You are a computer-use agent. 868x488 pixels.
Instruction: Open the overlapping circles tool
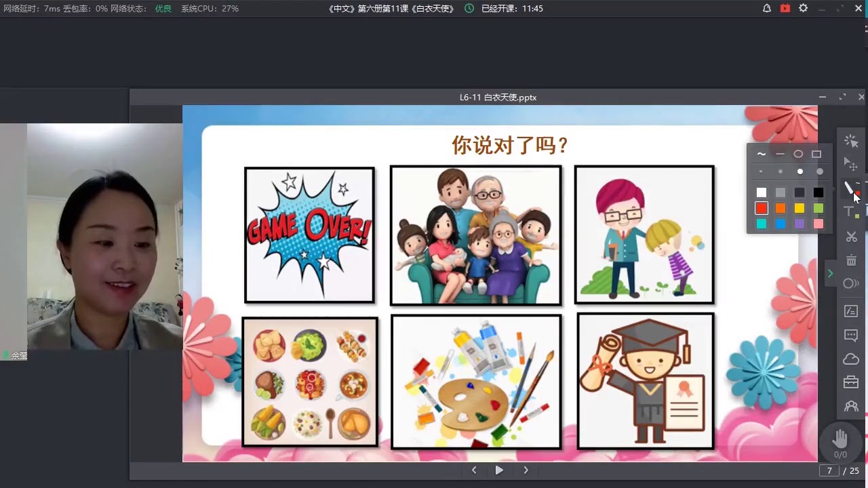pos(851,283)
